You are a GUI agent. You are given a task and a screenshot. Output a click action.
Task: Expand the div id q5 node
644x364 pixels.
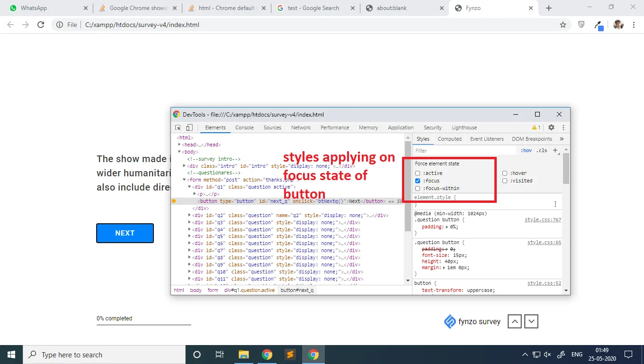tap(190, 237)
